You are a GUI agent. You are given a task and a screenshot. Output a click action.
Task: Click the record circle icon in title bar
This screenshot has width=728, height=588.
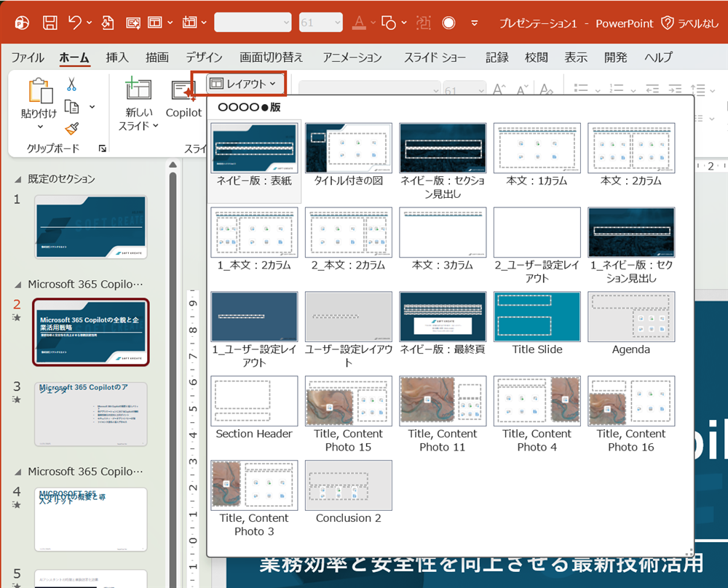pyautogui.click(x=448, y=23)
